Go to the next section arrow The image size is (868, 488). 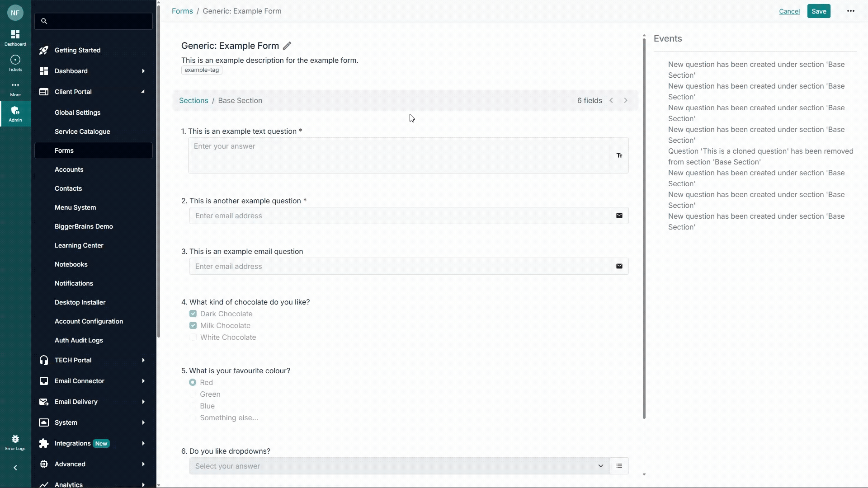[626, 100]
